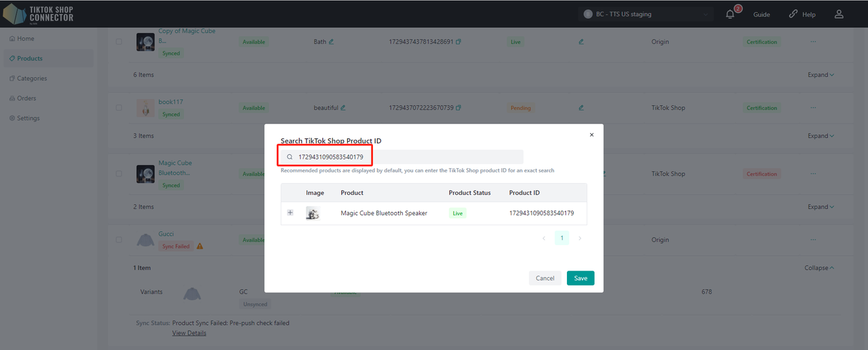Click the Certification badge in the book117 row
Viewport: 868px width, 350px height.
(762, 108)
